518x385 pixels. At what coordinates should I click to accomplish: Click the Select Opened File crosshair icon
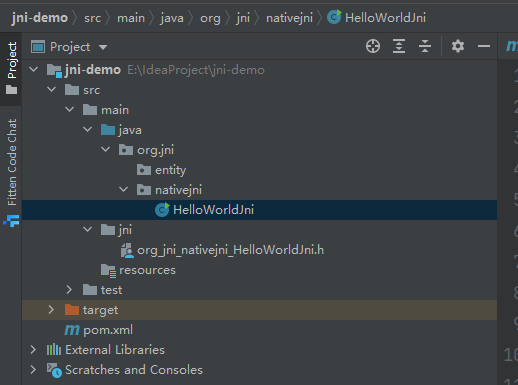[x=373, y=46]
